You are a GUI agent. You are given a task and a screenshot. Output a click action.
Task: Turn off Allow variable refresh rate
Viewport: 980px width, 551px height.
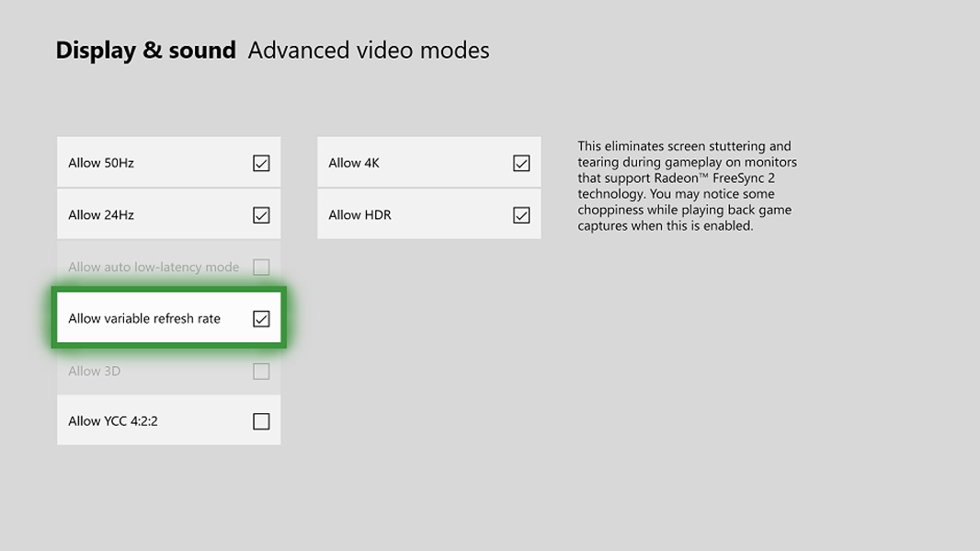coord(260,317)
